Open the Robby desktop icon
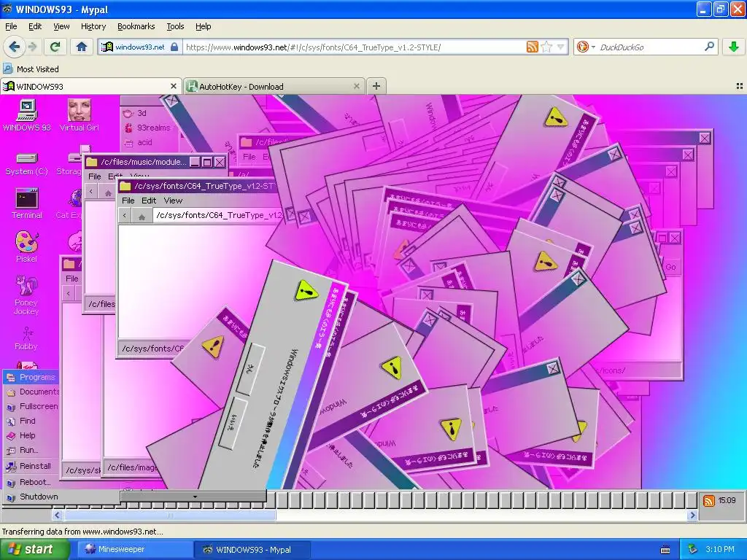Viewport: 747px width, 560px height. [x=26, y=338]
